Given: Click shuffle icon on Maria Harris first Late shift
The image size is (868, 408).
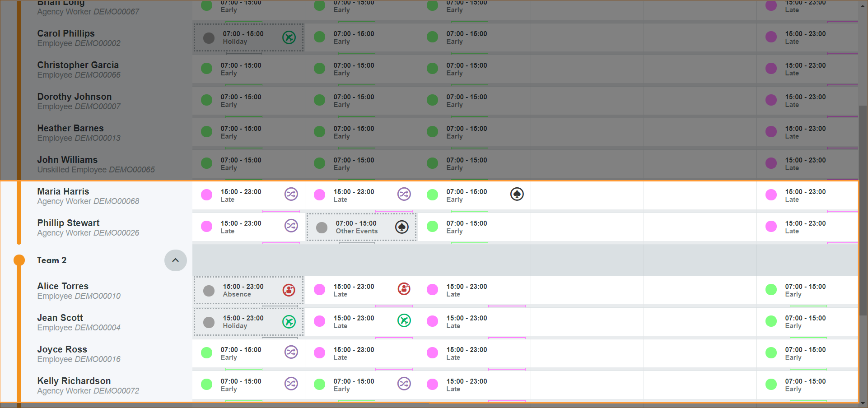Looking at the screenshot, I should click(291, 194).
